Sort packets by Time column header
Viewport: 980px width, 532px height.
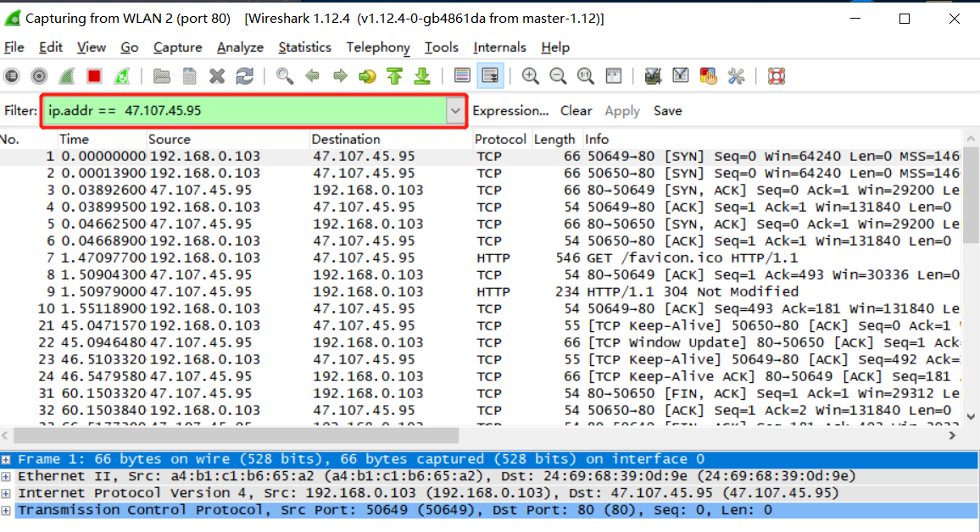click(x=101, y=139)
